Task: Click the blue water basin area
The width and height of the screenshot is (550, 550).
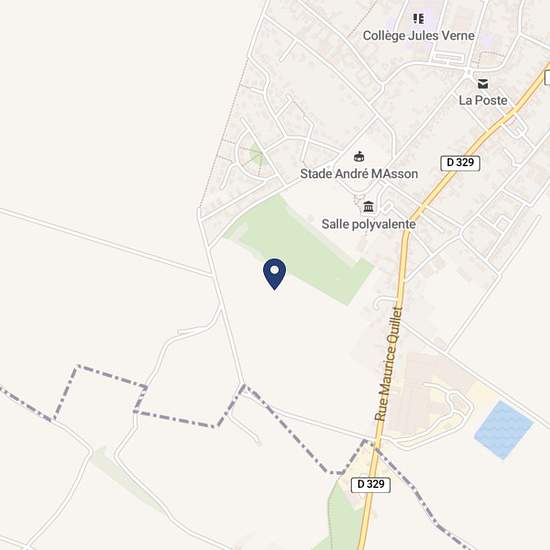Action: point(504,430)
